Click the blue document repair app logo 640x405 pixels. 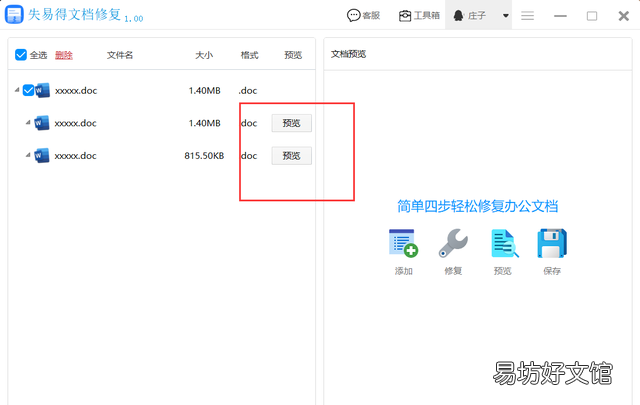(x=14, y=14)
